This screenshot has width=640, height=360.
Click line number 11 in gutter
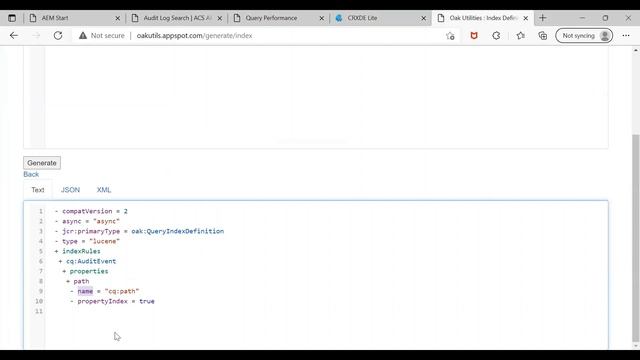(x=39, y=311)
